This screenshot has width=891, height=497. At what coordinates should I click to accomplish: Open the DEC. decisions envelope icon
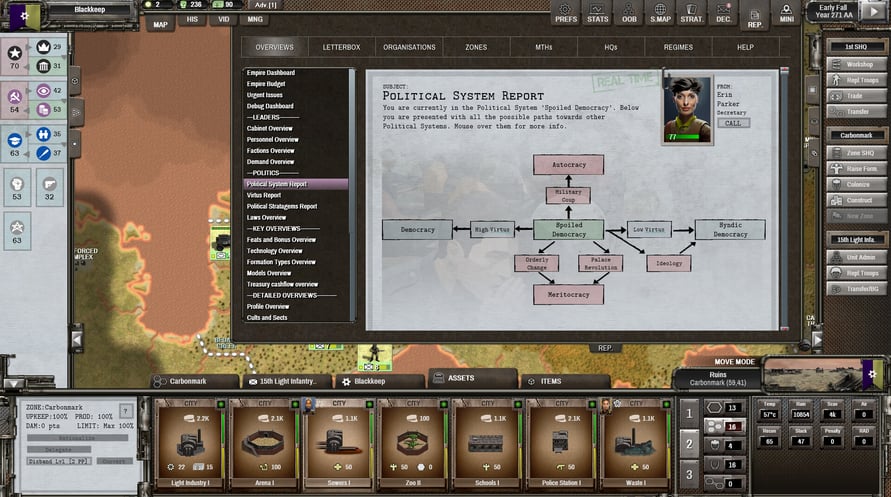tap(723, 13)
